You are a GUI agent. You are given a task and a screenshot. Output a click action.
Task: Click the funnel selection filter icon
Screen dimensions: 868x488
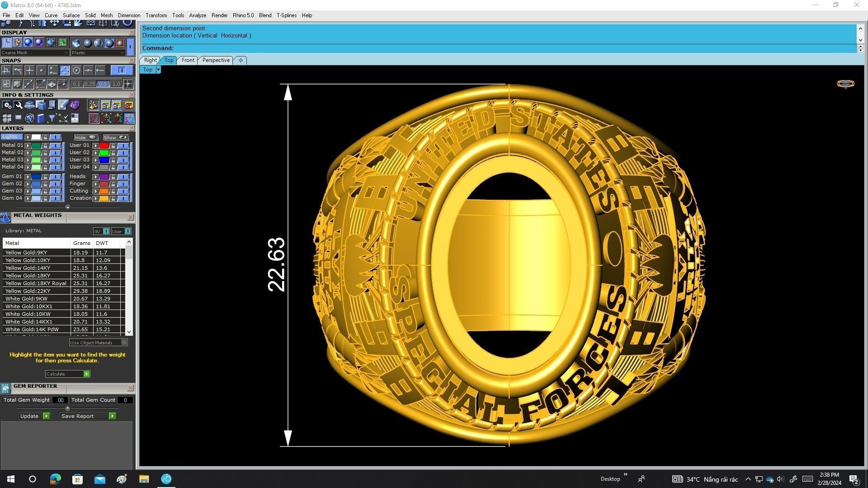[x=52, y=118]
